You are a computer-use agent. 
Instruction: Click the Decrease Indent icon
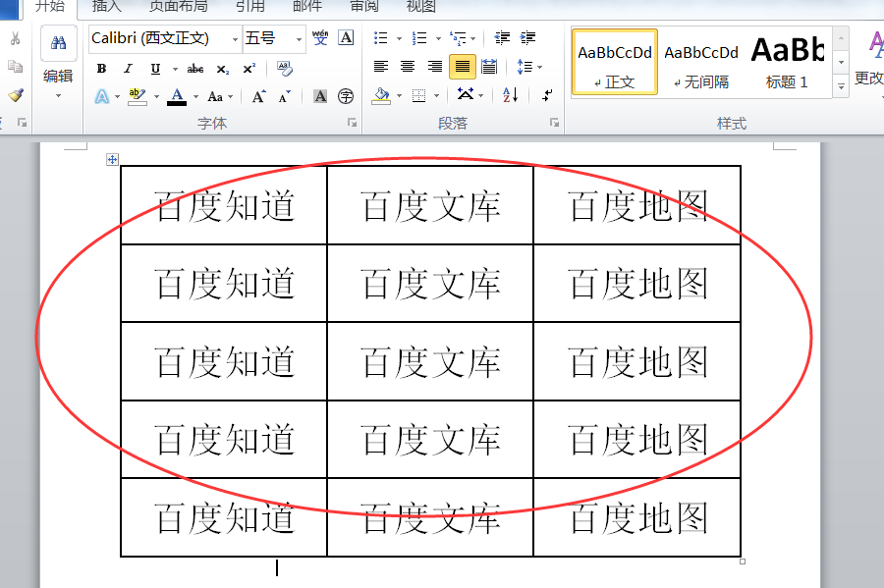pos(501,37)
